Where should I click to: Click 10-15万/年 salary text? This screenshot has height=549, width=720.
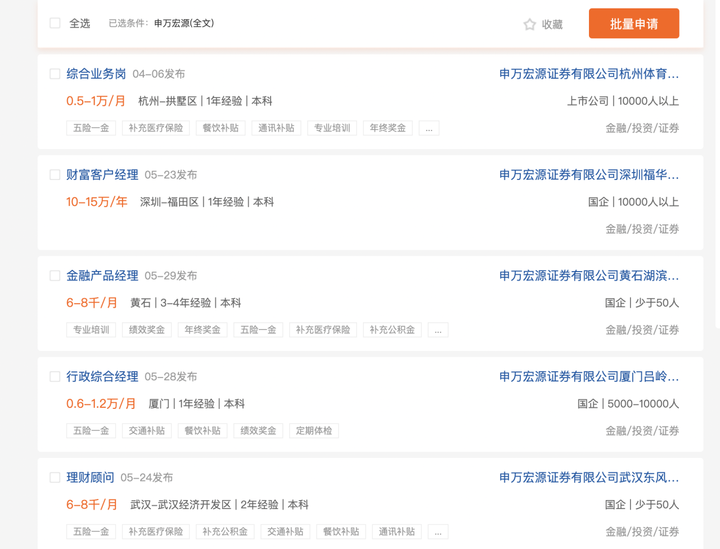click(x=97, y=202)
